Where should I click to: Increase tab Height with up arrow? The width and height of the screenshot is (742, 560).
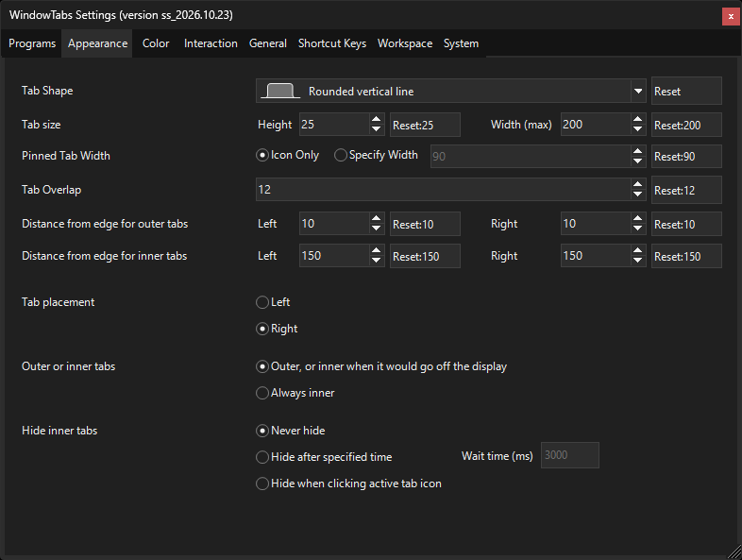[377, 119]
